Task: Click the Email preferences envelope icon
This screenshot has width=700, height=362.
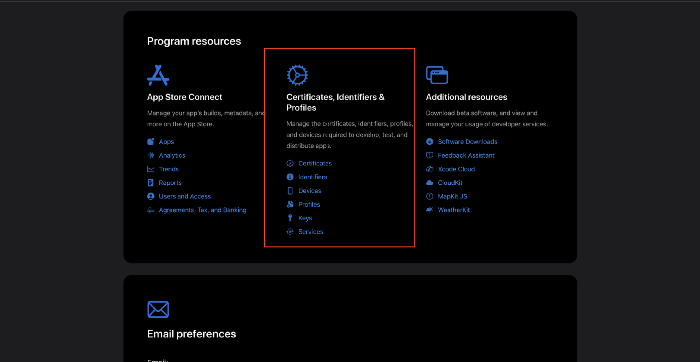Action: 158,309
